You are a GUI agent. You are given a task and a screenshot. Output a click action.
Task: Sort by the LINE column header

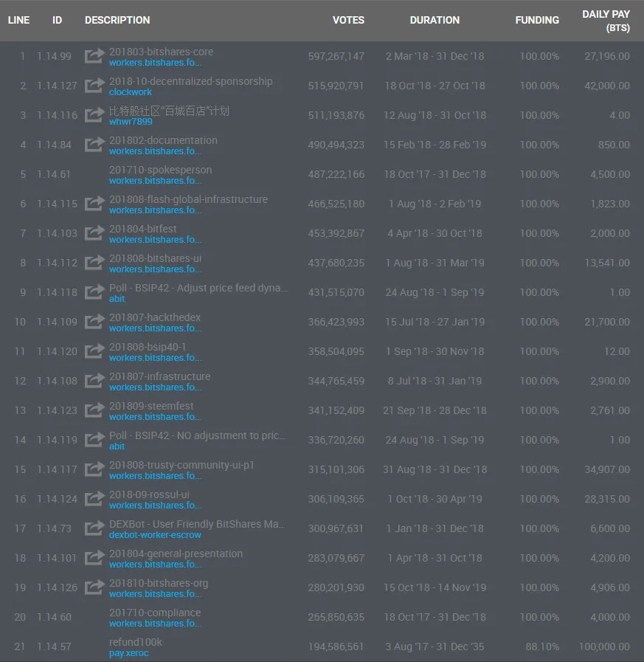click(x=18, y=20)
